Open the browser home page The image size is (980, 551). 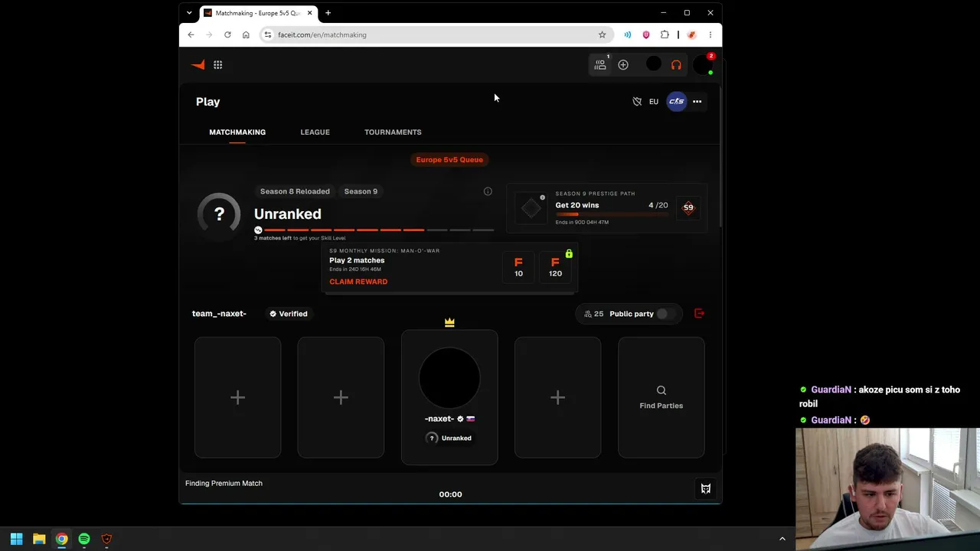[x=246, y=34]
